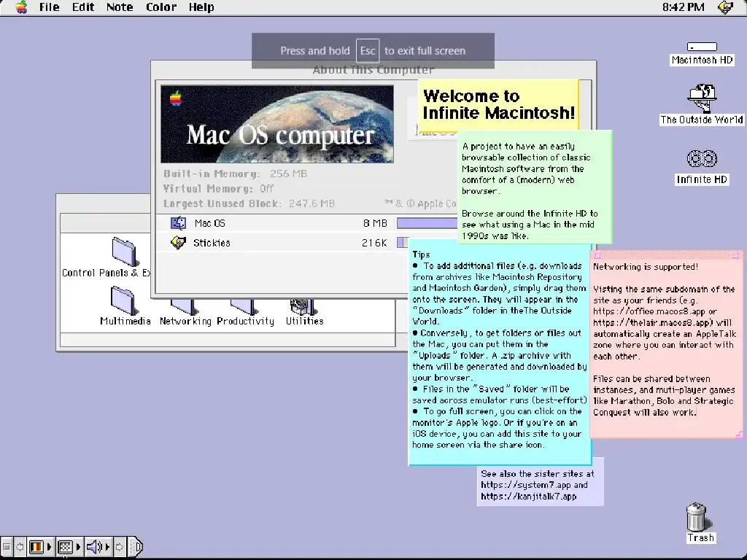Open the rainbow Apple menu
Image resolution: width=747 pixels, height=560 pixels.
21,7
